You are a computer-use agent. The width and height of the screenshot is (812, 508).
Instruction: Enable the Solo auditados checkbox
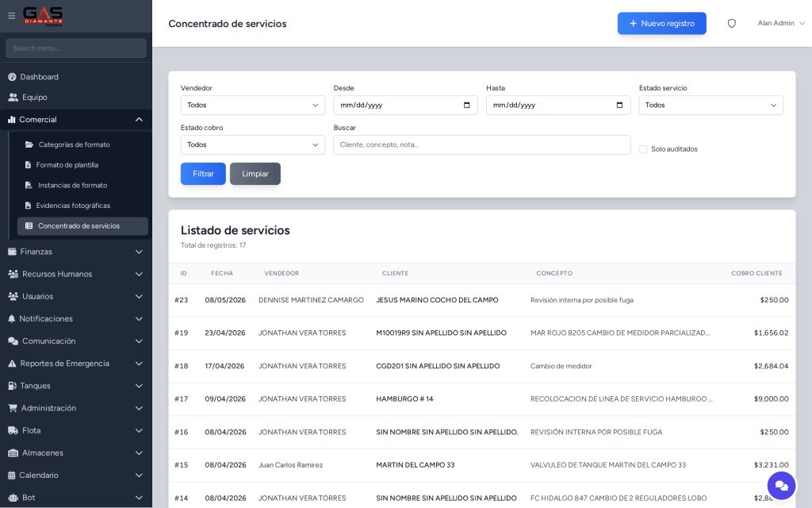[642, 149]
